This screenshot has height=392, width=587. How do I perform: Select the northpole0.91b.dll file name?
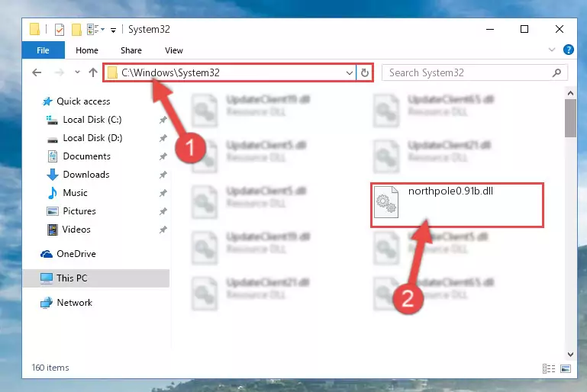(450, 191)
